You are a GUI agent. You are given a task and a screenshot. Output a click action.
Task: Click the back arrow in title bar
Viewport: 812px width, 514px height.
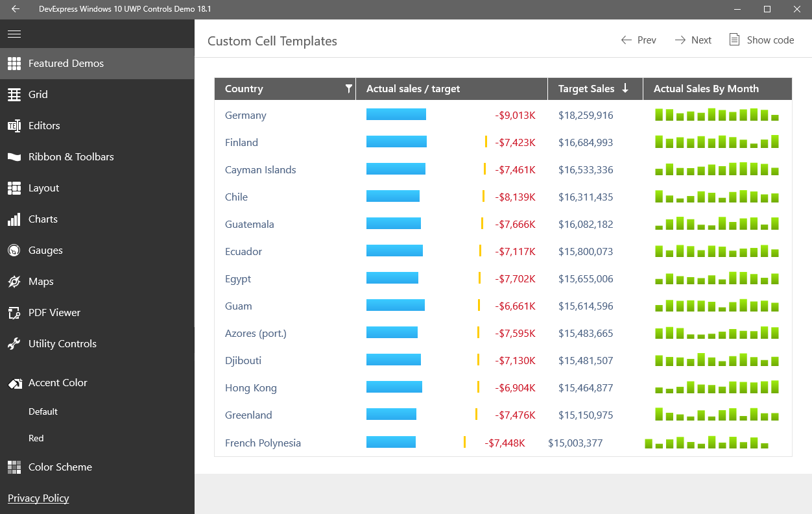(16, 9)
